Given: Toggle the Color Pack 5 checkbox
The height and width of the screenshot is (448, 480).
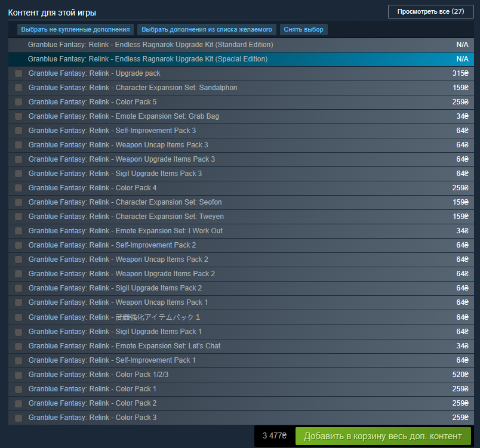Looking at the screenshot, I should click(x=19, y=102).
